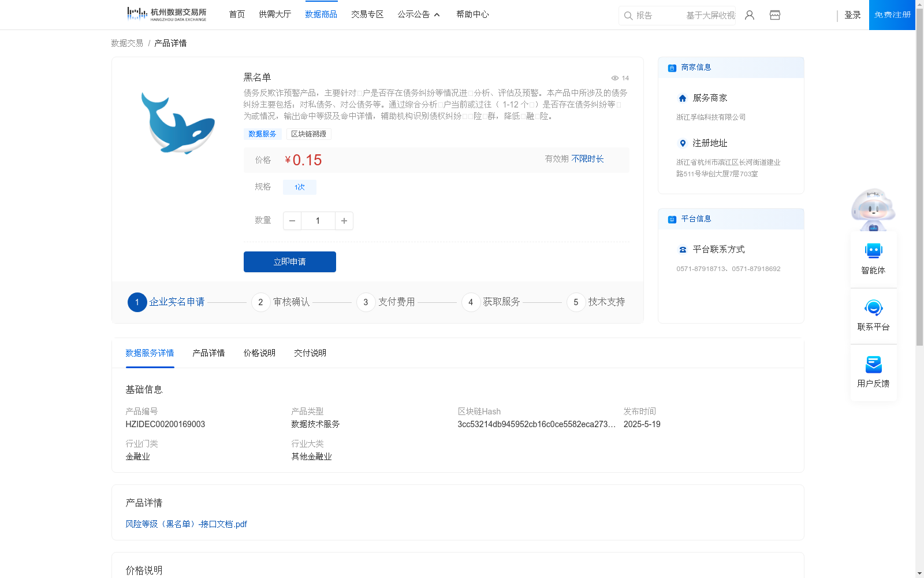Open the 用户反馈 feedback icon
The height and width of the screenshot is (578, 924).
(873, 364)
